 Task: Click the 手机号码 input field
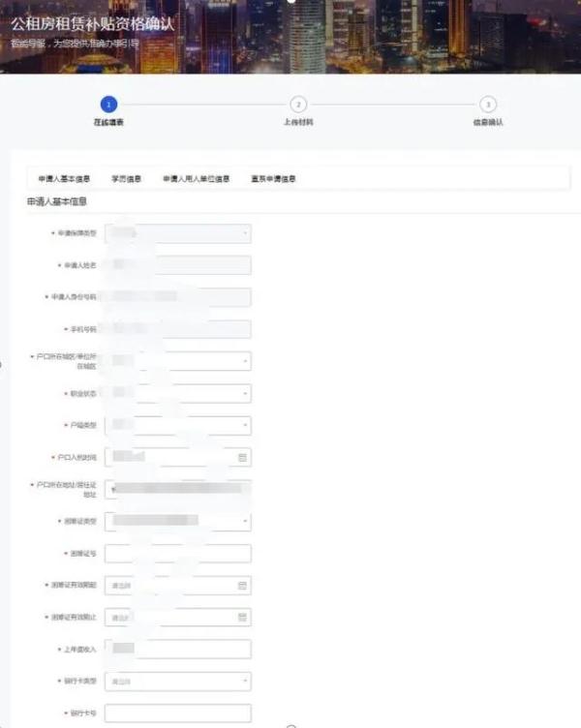coord(177,329)
